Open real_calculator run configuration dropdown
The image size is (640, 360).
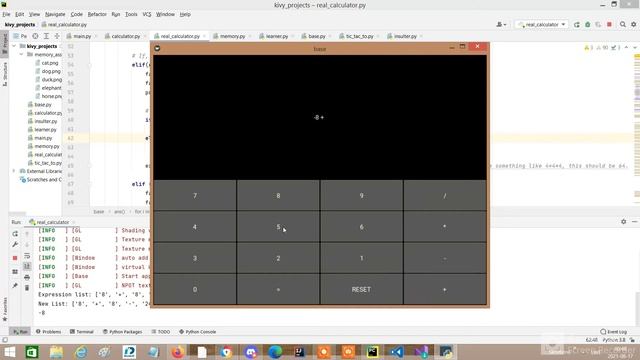pyautogui.click(x=541, y=24)
